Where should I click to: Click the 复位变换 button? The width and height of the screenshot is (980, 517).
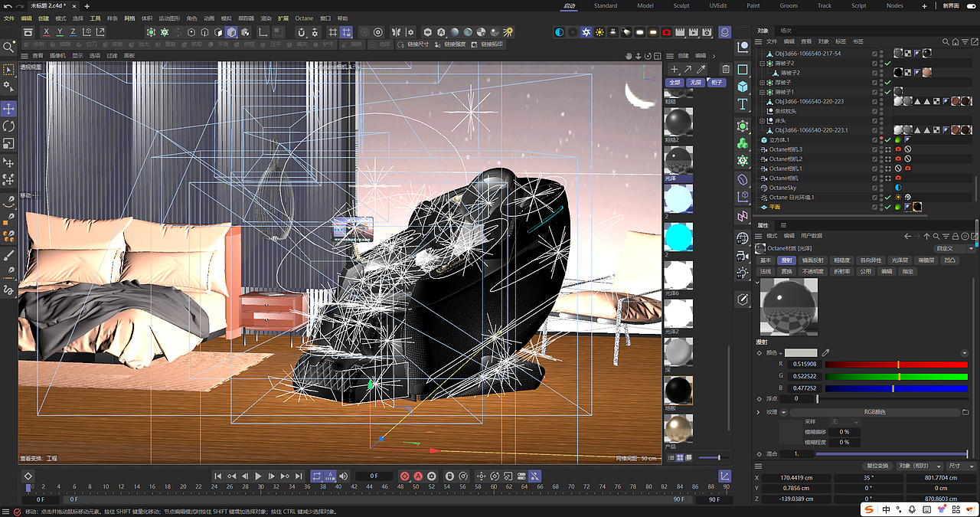(x=877, y=465)
